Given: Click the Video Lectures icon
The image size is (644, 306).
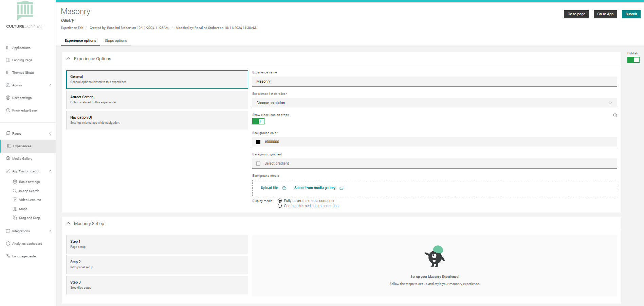Looking at the screenshot, I should 15,200.
